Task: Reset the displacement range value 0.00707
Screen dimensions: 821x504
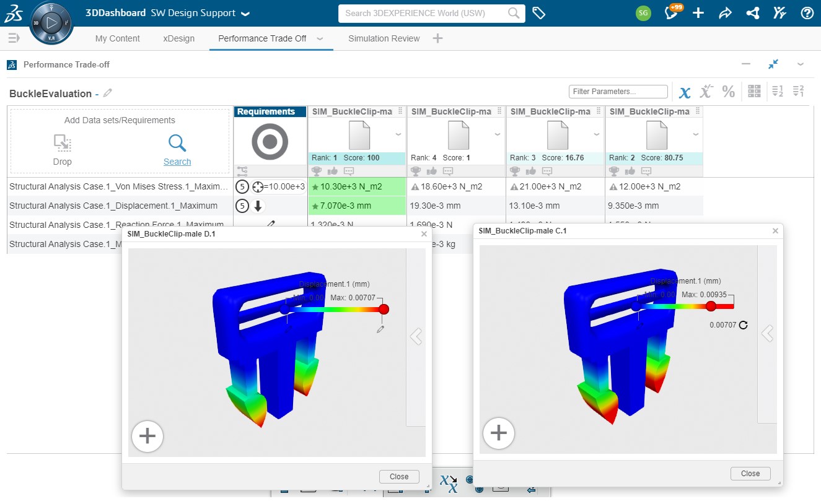Action: point(744,324)
